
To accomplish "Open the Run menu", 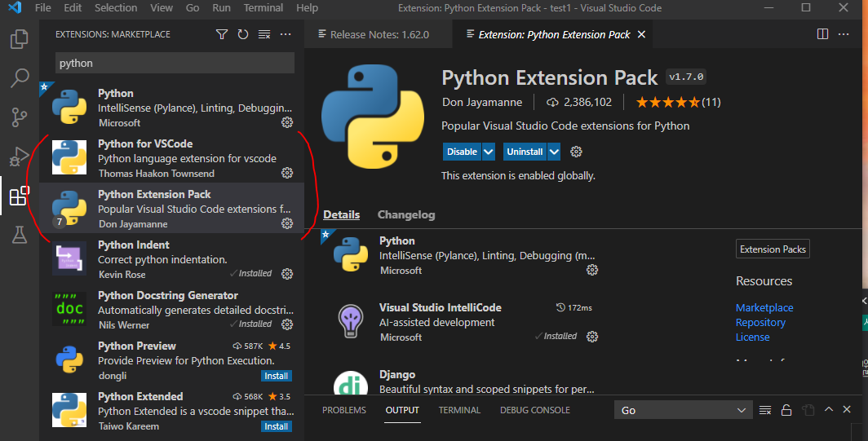I will tap(221, 8).
